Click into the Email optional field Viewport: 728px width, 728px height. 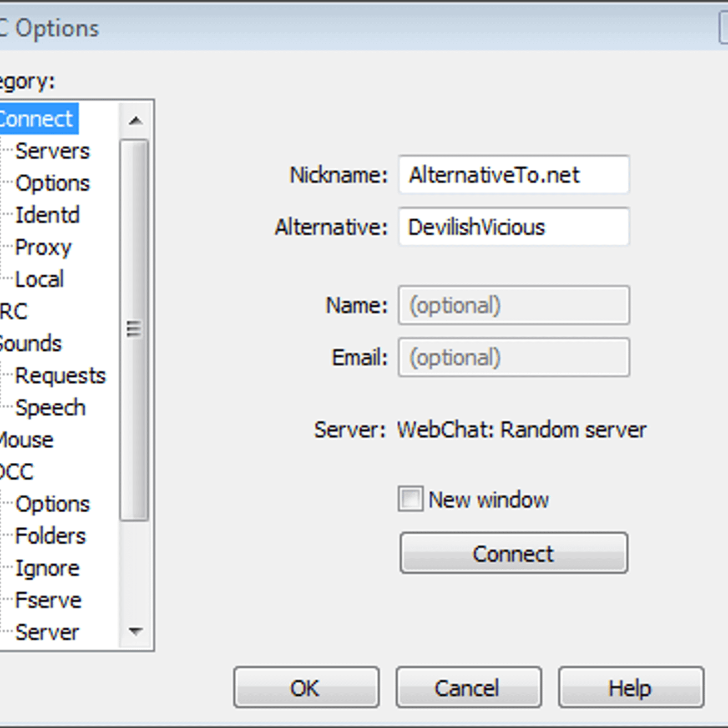[514, 357]
